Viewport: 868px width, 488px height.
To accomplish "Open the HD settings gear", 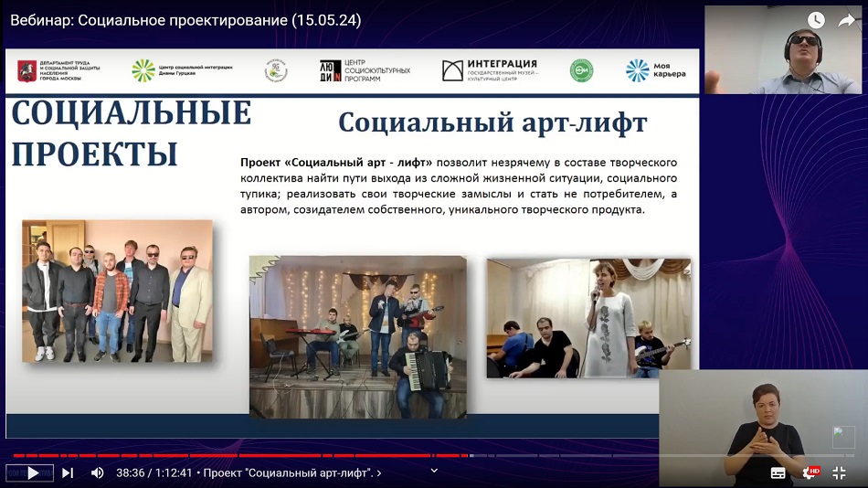I will 809,472.
